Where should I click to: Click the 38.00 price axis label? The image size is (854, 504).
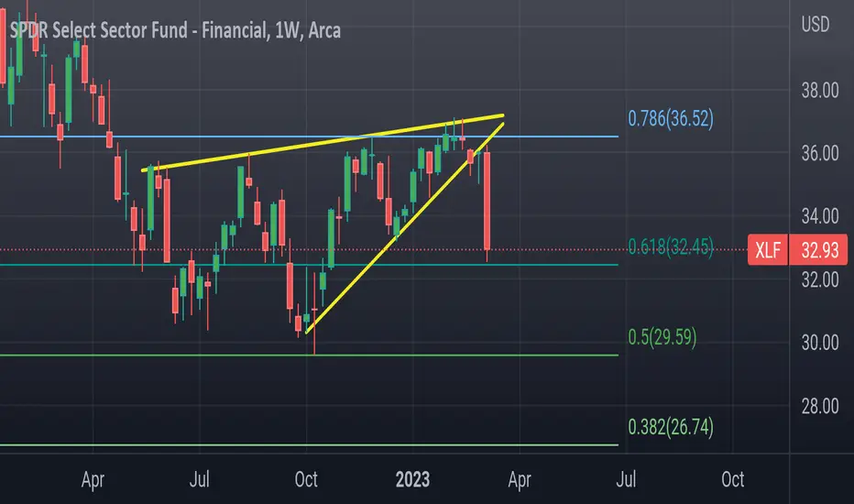(820, 91)
